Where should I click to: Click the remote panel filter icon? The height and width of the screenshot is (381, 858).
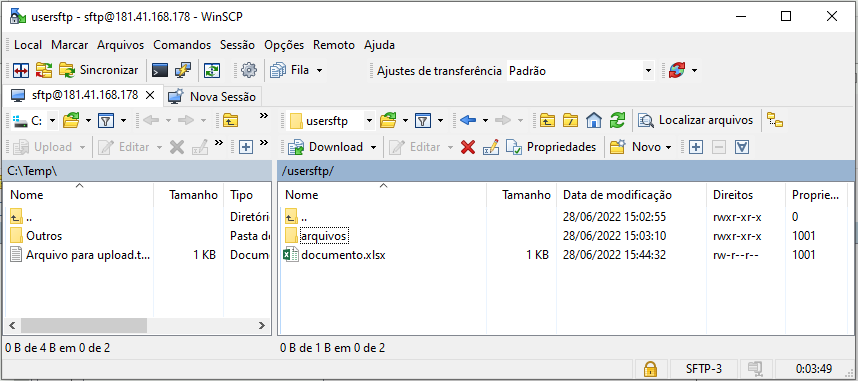422,120
